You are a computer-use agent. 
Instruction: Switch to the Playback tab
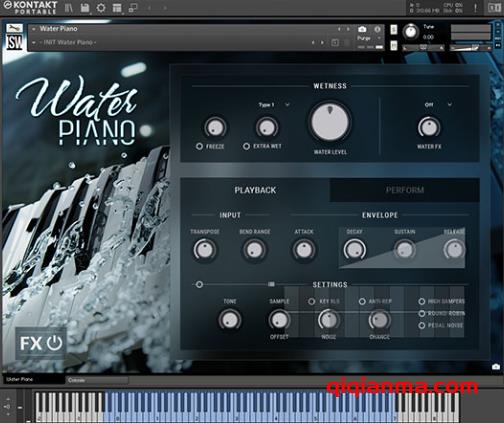[255, 190]
